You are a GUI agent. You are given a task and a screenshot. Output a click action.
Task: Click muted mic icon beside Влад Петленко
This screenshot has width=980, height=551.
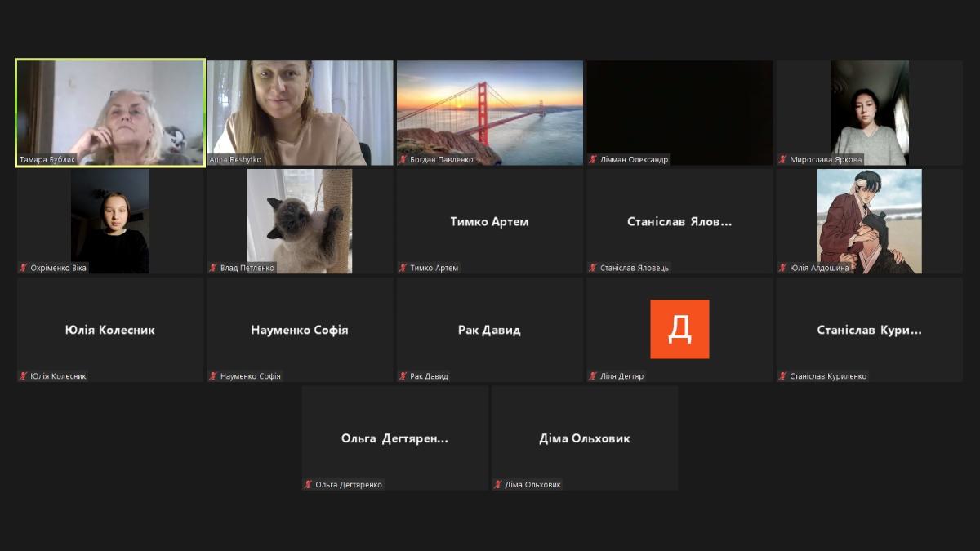pyautogui.click(x=213, y=268)
